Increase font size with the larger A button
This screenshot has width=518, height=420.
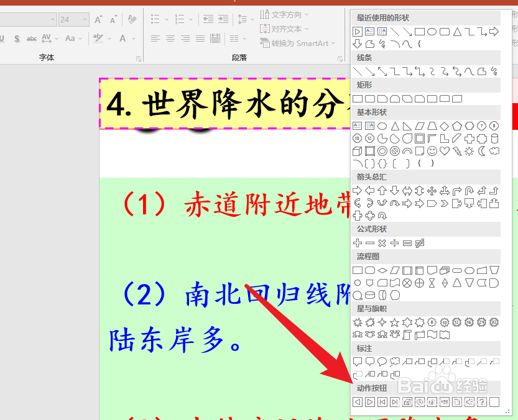click(98, 19)
